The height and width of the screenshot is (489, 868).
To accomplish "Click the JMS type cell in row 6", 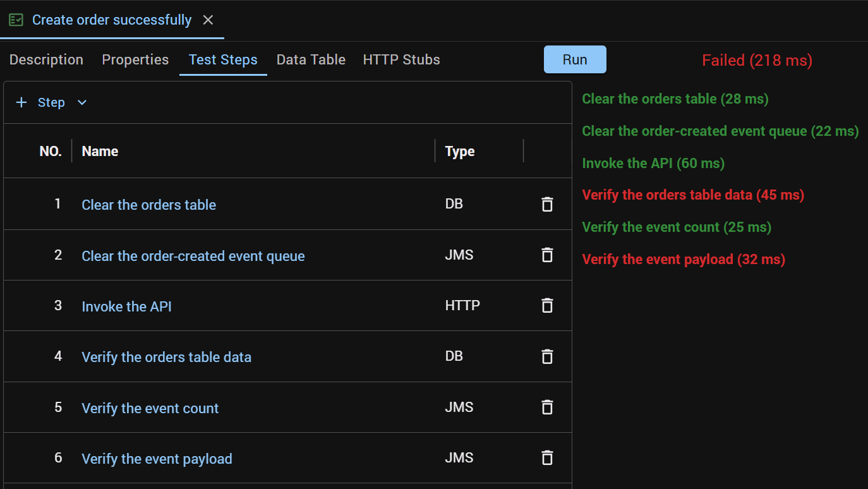I will (x=459, y=458).
